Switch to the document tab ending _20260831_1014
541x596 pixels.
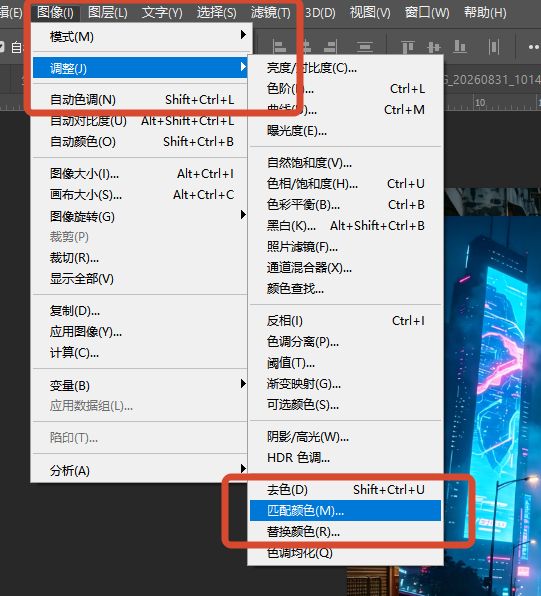click(x=492, y=80)
